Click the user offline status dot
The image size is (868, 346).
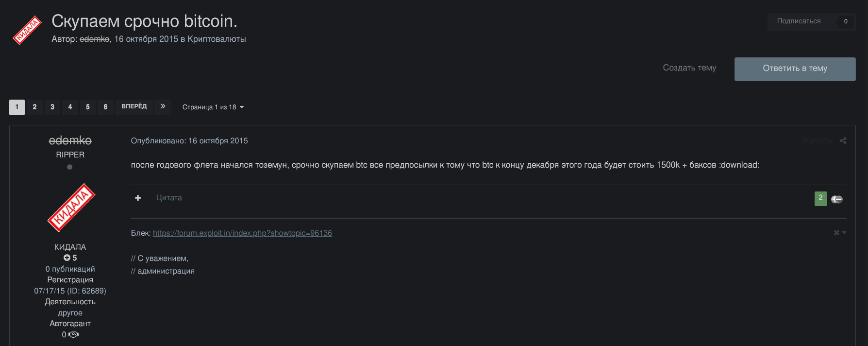click(70, 167)
